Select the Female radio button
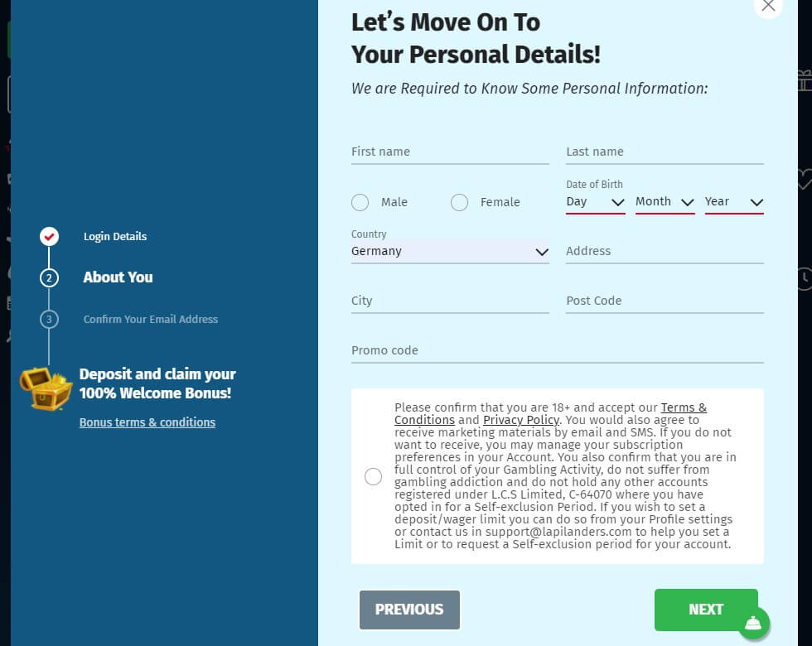The width and height of the screenshot is (812, 646). pos(459,202)
